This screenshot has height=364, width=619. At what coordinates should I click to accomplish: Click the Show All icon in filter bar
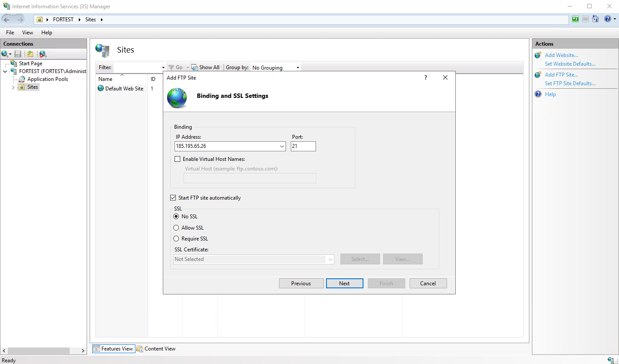pyautogui.click(x=194, y=67)
